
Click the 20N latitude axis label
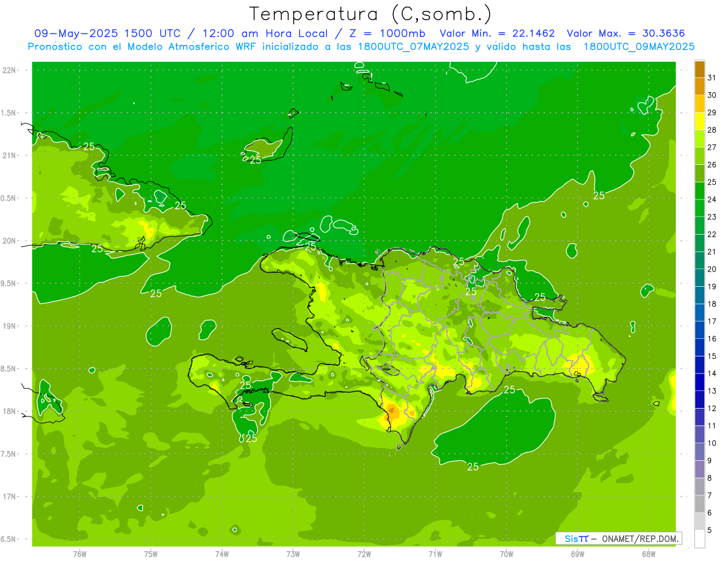10,241
